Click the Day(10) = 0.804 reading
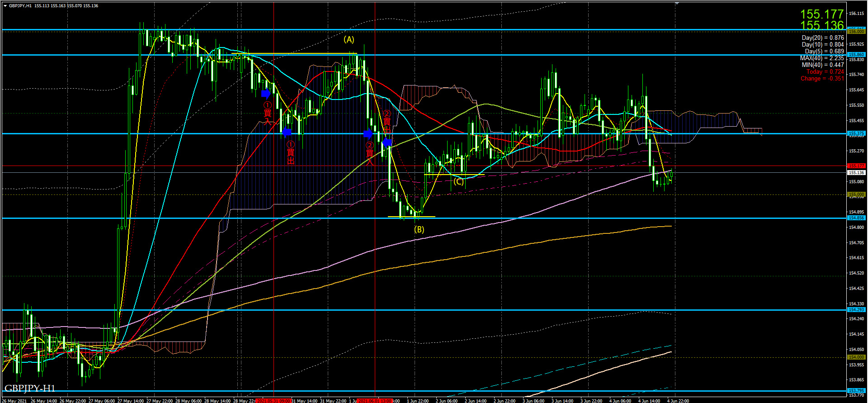The width and height of the screenshot is (868, 403). click(823, 44)
